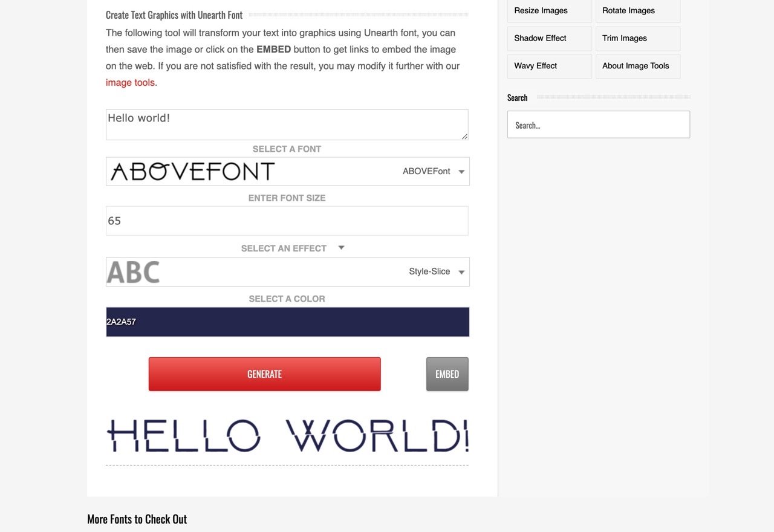
Task: Click the GENERATE button
Action: pos(264,374)
